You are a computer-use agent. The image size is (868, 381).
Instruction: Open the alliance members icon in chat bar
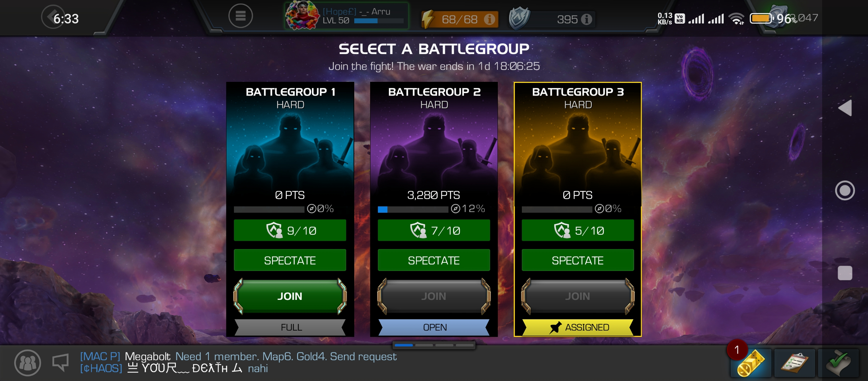point(28,363)
